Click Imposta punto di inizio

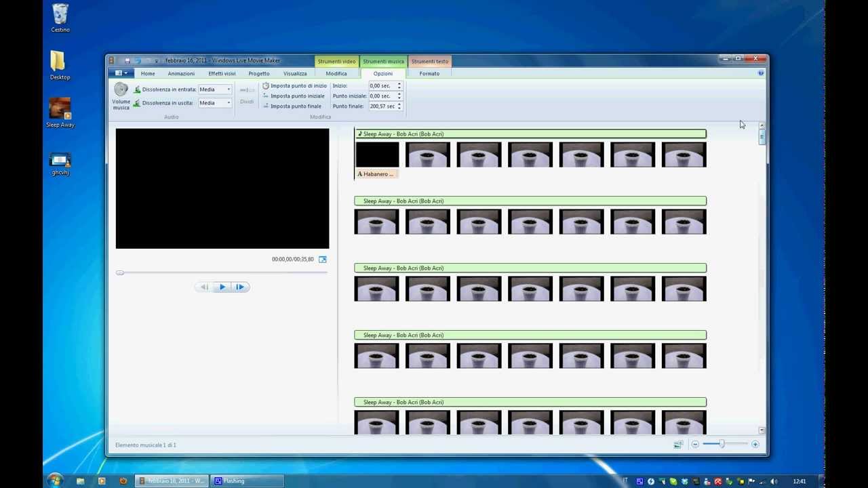(294, 86)
